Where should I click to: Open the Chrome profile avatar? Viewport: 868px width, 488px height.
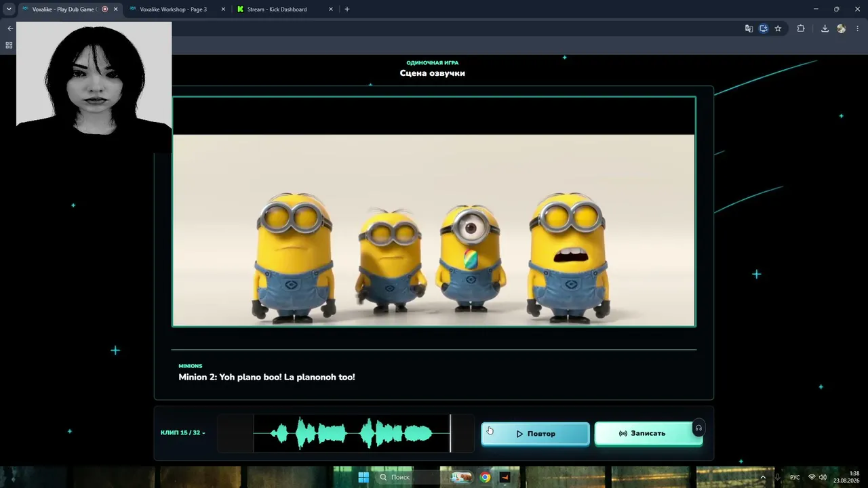[842, 28]
